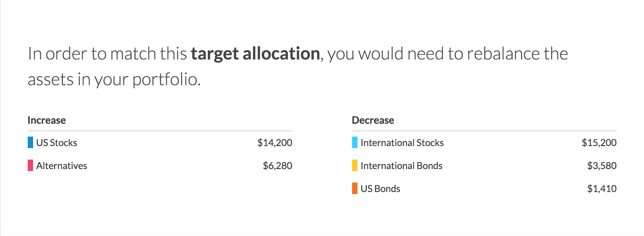Image resolution: width=644 pixels, height=236 pixels.
Task: Select the US Bonds label
Action: pyautogui.click(x=380, y=189)
